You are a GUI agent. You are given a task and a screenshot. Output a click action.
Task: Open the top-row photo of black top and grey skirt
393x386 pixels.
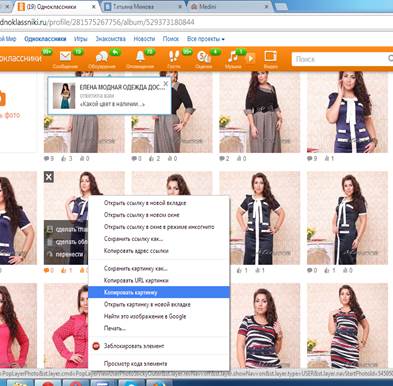coord(259,112)
